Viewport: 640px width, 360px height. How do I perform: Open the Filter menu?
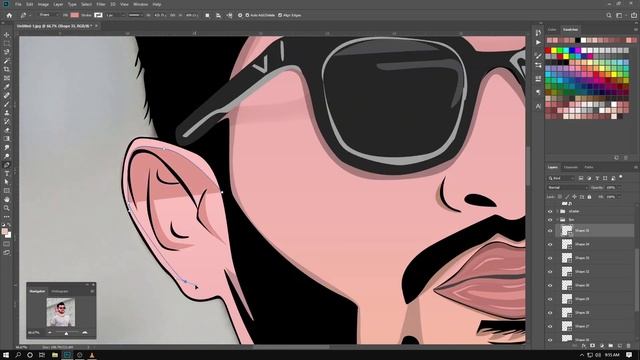[x=101, y=4]
